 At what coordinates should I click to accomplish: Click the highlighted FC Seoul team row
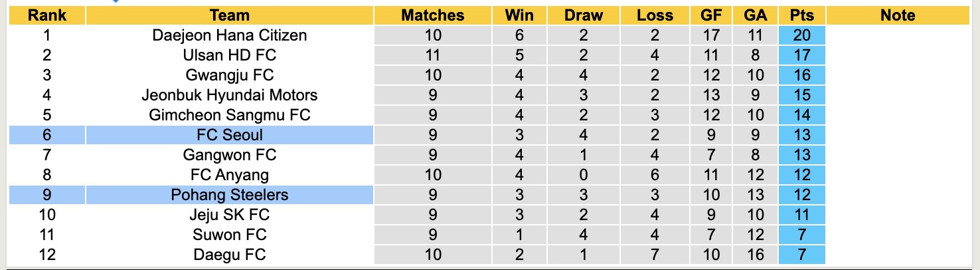(229, 135)
